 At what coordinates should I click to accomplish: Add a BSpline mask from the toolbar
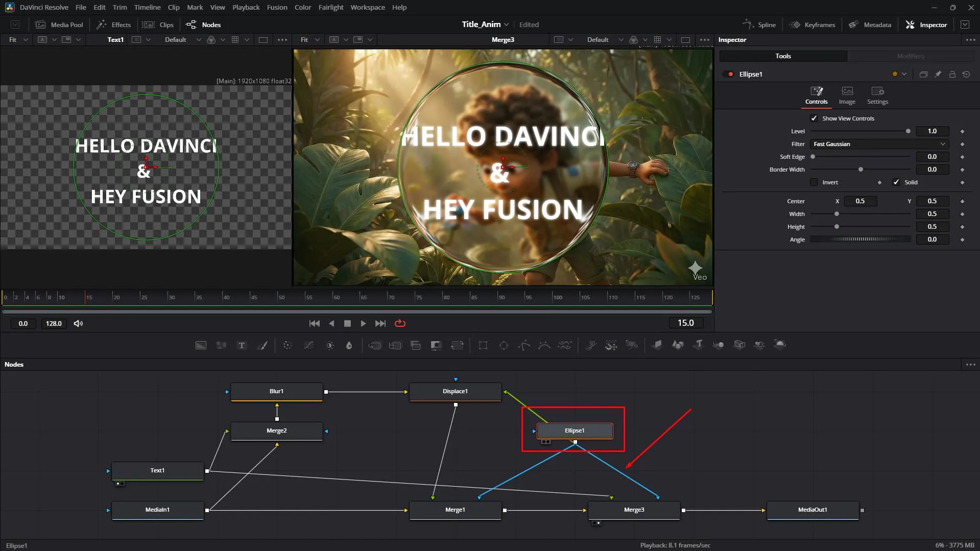click(x=544, y=345)
